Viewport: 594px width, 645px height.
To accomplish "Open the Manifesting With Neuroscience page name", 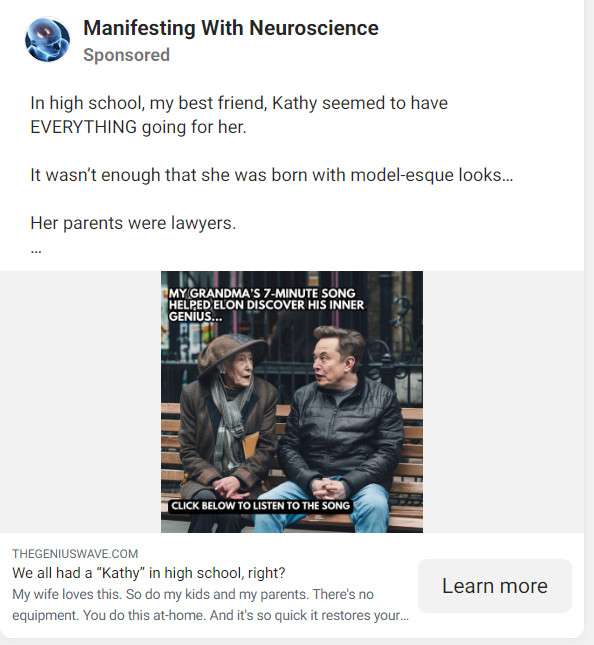I will (x=231, y=28).
